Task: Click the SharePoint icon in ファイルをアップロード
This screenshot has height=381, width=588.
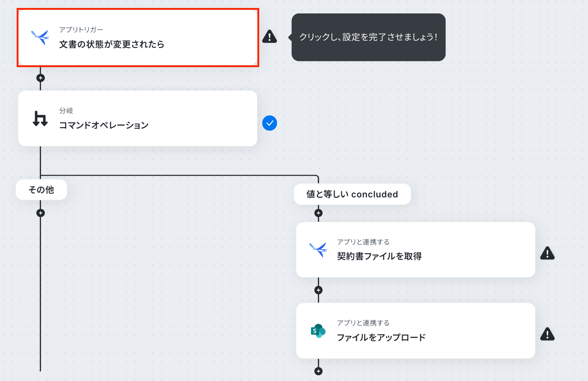Action: [318, 331]
